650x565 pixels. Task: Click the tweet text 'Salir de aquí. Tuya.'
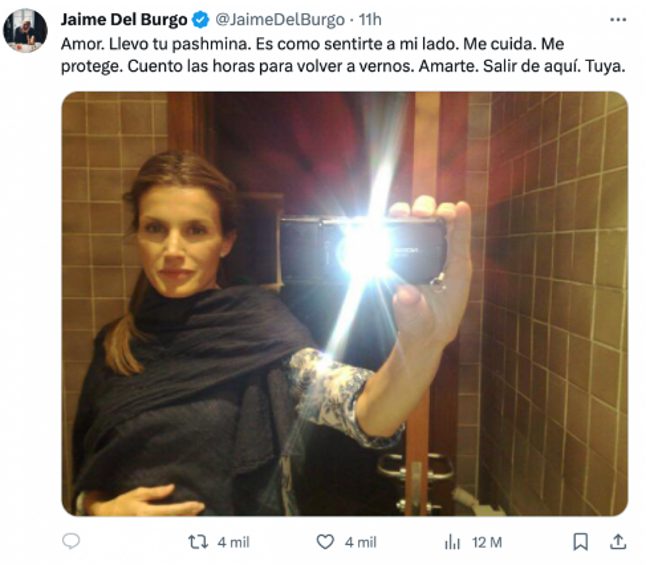(x=554, y=66)
